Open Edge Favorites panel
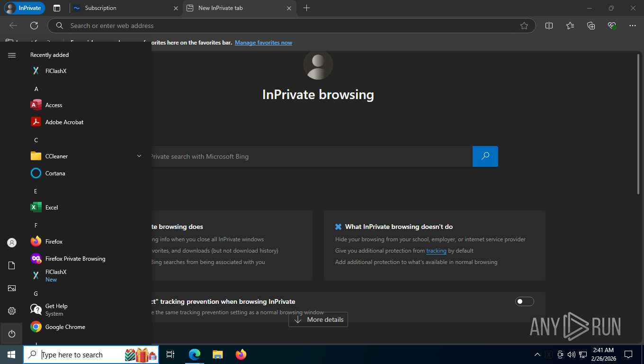 point(570,26)
